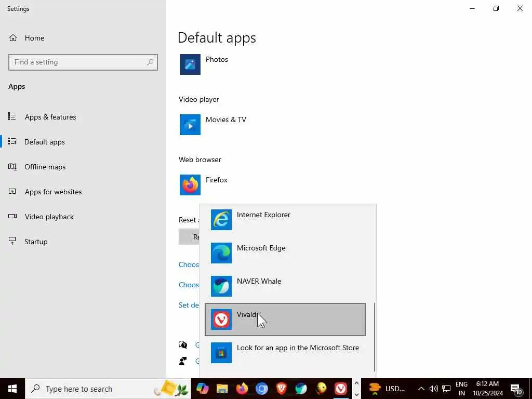Click the Give feedback icon

point(183,361)
